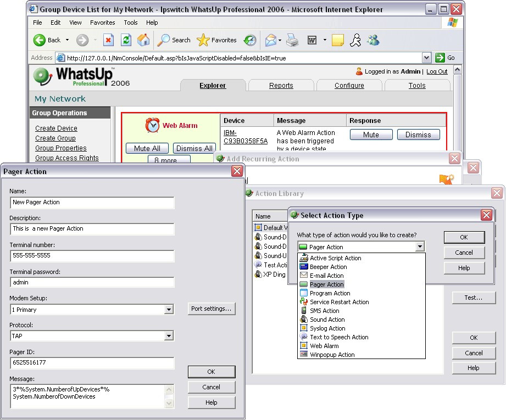Click the green Go arrow icon
Screen dimensions: 506x420
[440, 58]
